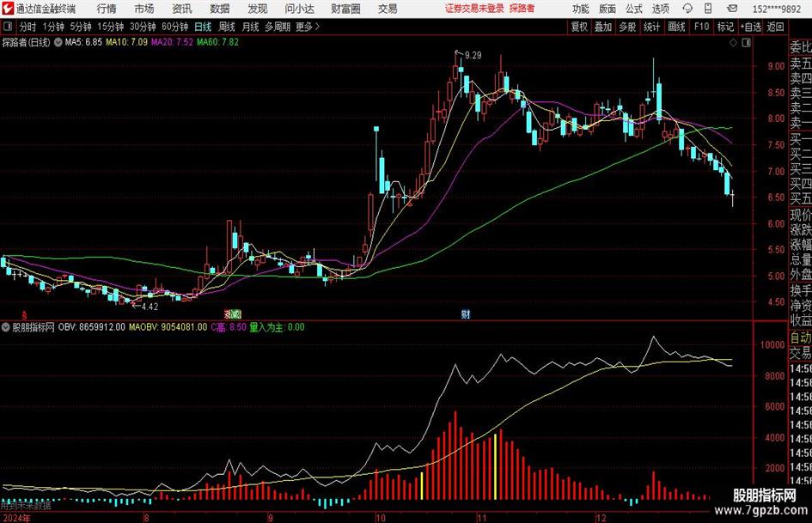Screen dimensions: 812x523
Task: Click the MA10: 7.09 label
Action: (126, 42)
